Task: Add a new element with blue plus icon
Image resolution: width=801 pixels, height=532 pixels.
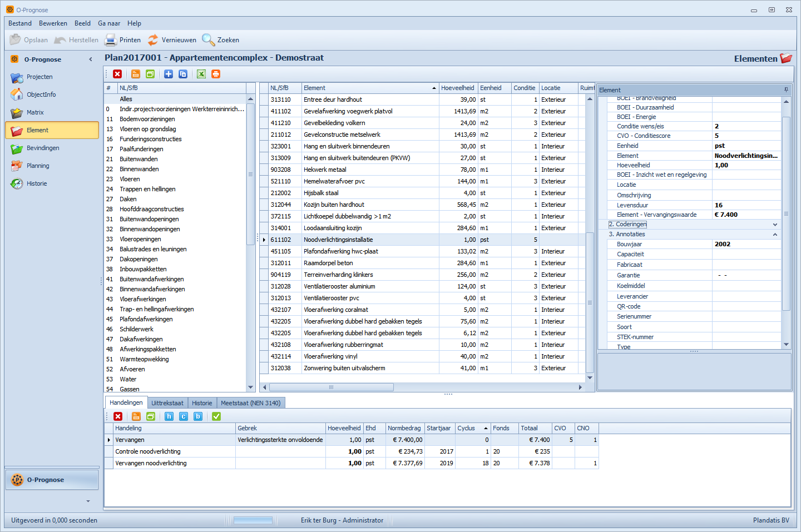Action: [x=169, y=74]
